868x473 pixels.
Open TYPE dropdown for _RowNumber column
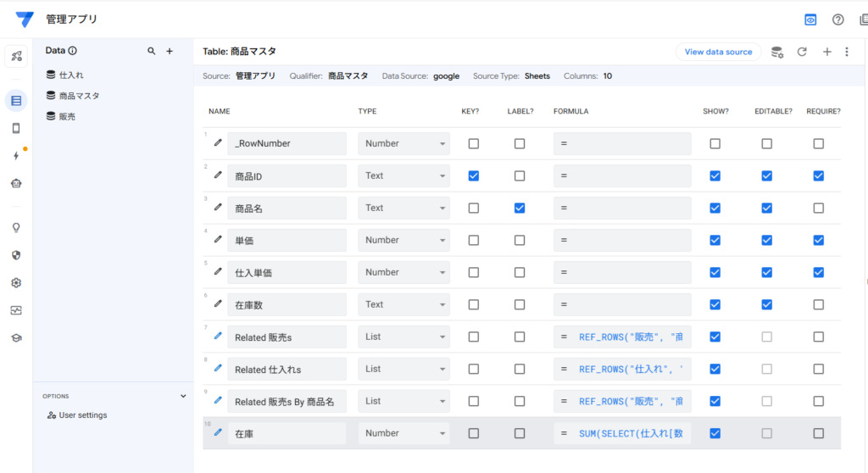pyautogui.click(x=403, y=143)
